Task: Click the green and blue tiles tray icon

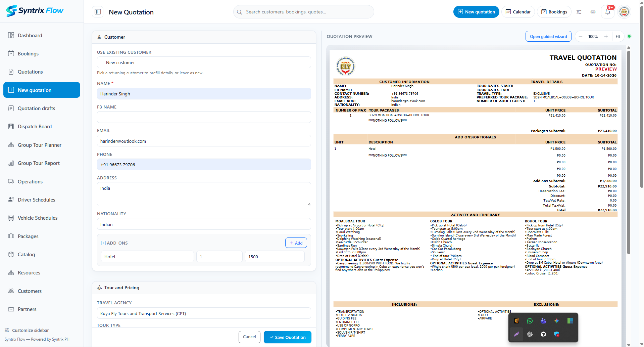Action: tap(570, 321)
